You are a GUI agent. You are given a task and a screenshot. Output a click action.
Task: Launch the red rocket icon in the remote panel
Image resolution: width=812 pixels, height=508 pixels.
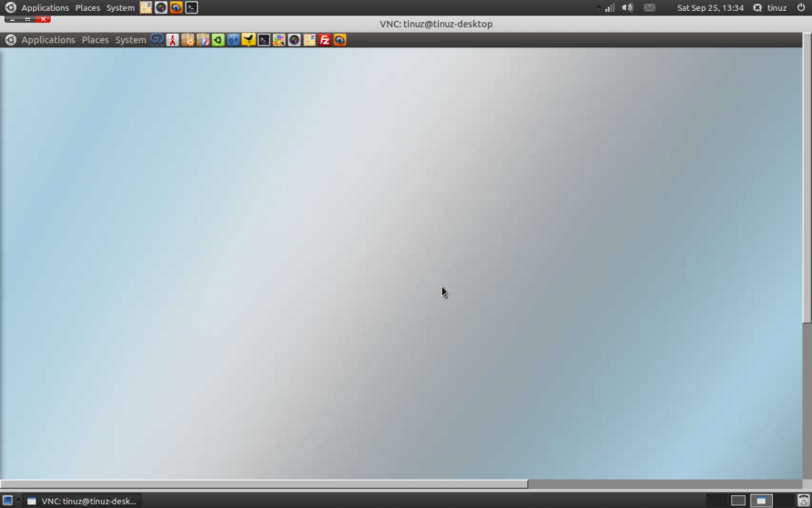(x=173, y=40)
